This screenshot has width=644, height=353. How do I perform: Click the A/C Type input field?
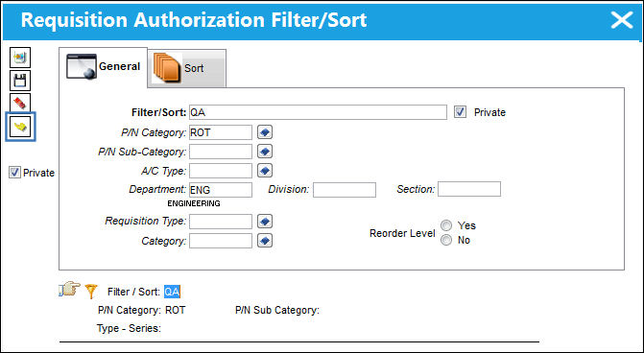pyautogui.click(x=221, y=171)
